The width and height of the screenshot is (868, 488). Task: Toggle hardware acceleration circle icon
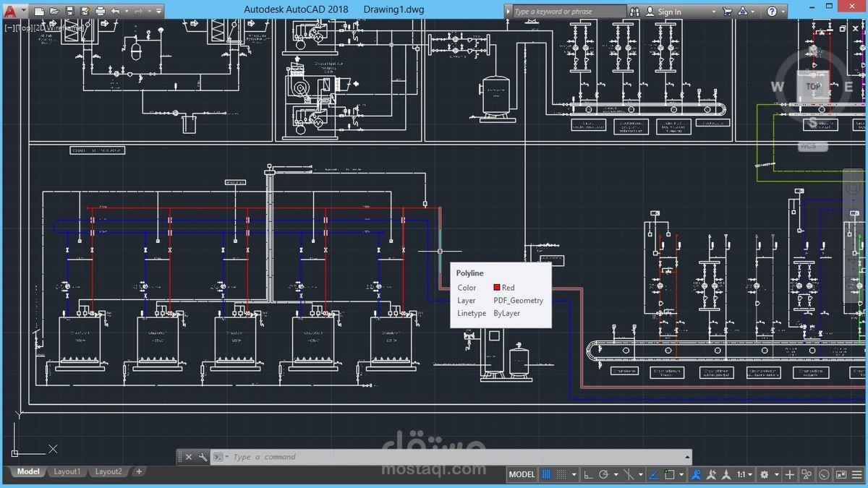[825, 475]
